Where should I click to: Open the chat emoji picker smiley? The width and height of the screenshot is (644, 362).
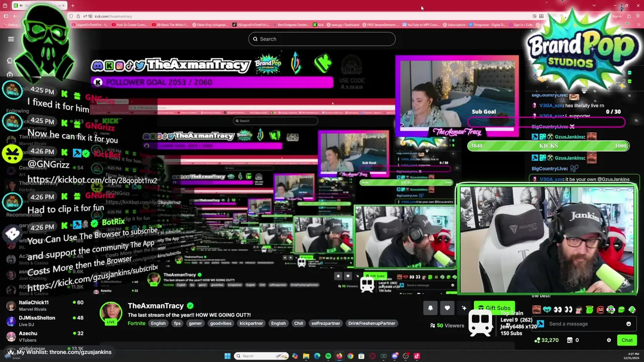point(628,324)
